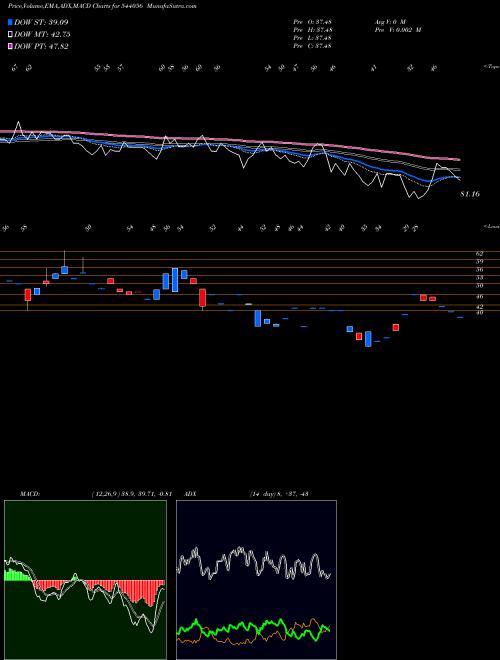
Task: Click the 53 price level axis label
Action: [479, 277]
